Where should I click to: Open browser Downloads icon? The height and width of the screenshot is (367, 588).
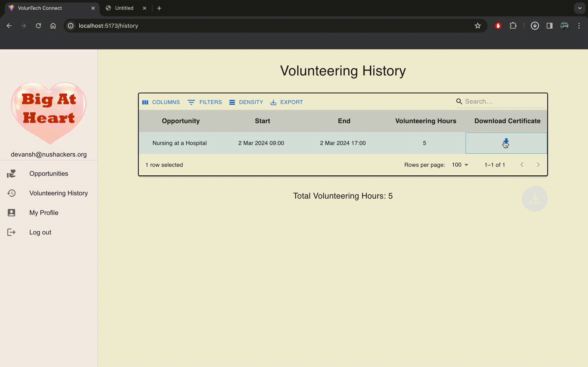(x=535, y=26)
